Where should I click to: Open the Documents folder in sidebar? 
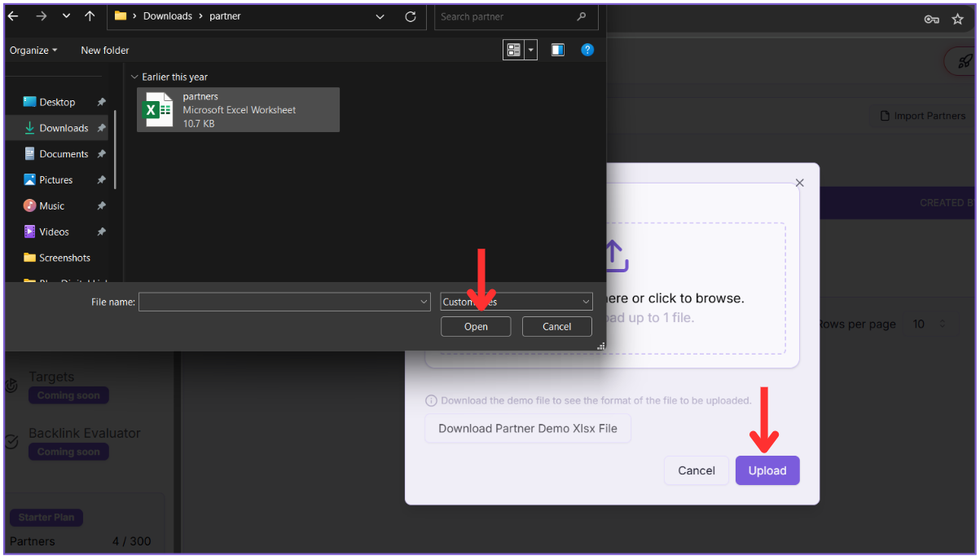[63, 154]
